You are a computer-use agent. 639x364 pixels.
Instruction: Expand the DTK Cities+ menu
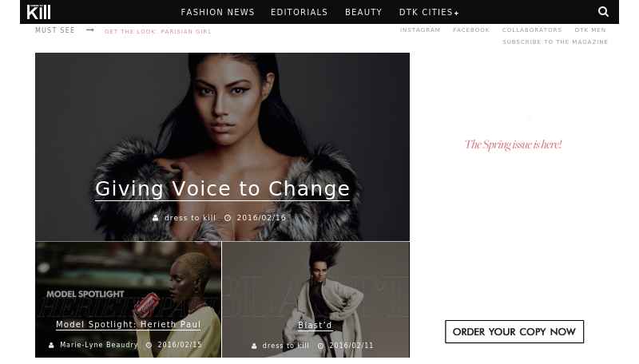click(429, 12)
